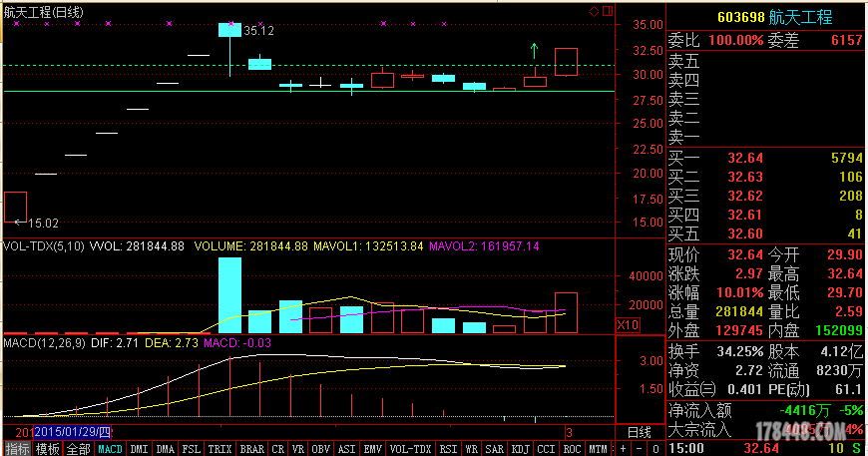Screen dimensions: 868x456
Task: Click the 买四 row at 32.61
Action: tap(765, 215)
